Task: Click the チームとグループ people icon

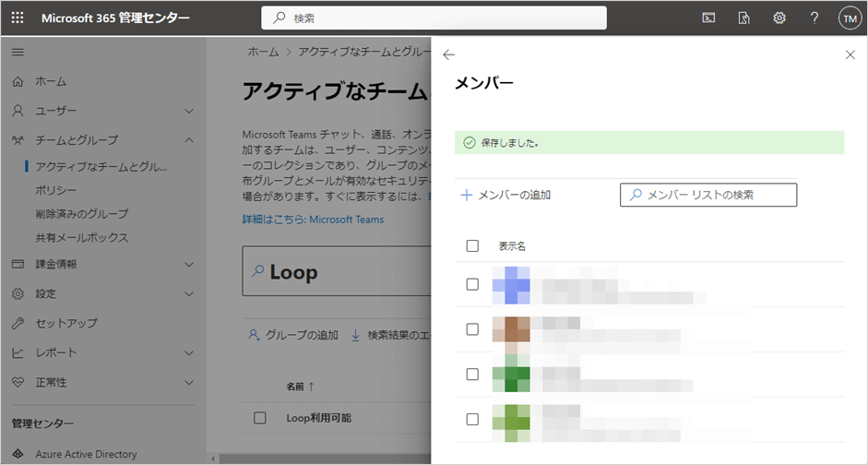Action: 18,140
